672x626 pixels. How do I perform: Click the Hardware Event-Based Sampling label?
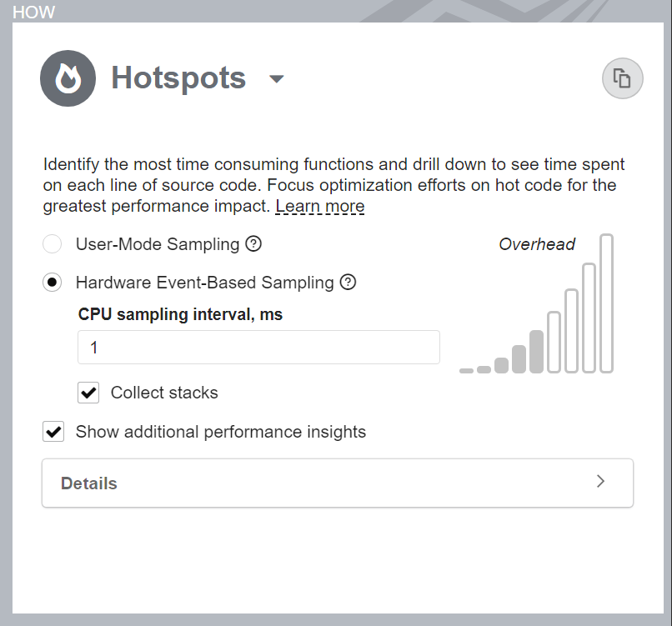coord(205,283)
